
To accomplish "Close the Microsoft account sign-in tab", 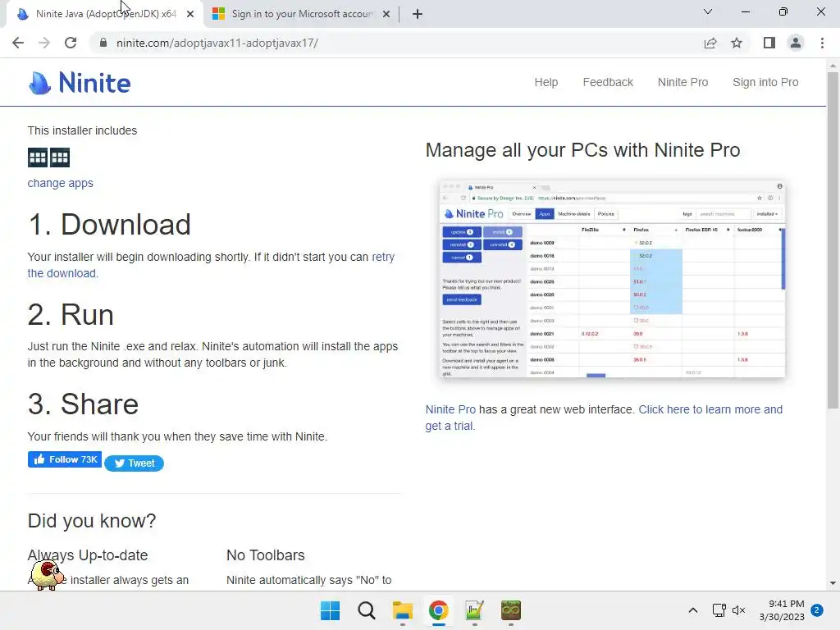I will tap(386, 14).
